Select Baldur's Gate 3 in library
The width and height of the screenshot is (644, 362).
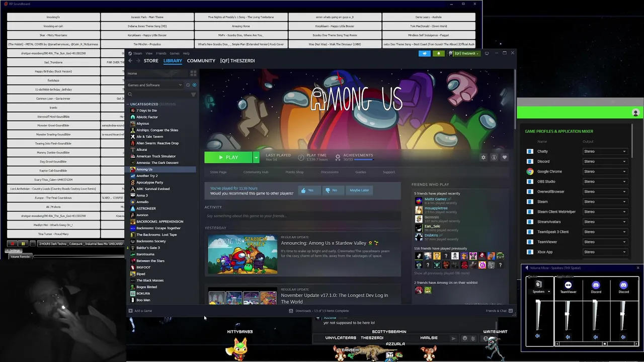click(148, 248)
